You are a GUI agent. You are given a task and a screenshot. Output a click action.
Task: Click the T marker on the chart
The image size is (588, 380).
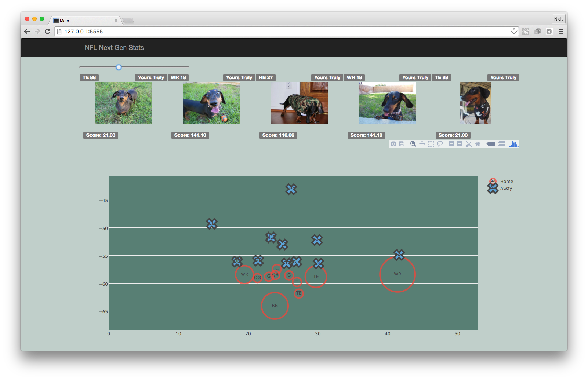click(297, 282)
